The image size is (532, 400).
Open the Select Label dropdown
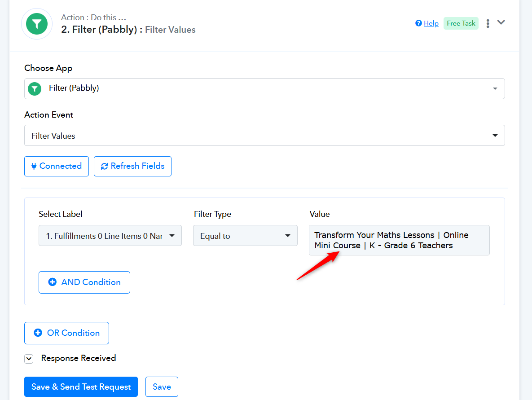click(110, 235)
